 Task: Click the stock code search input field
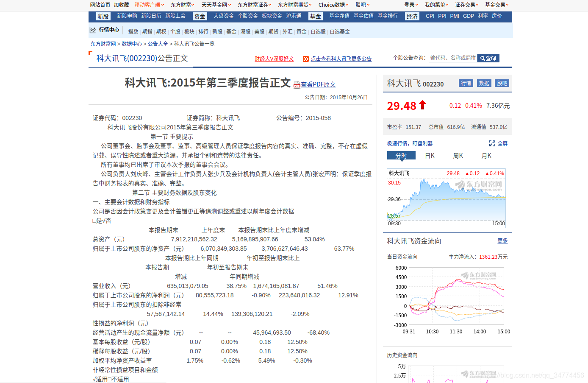[x=453, y=58]
